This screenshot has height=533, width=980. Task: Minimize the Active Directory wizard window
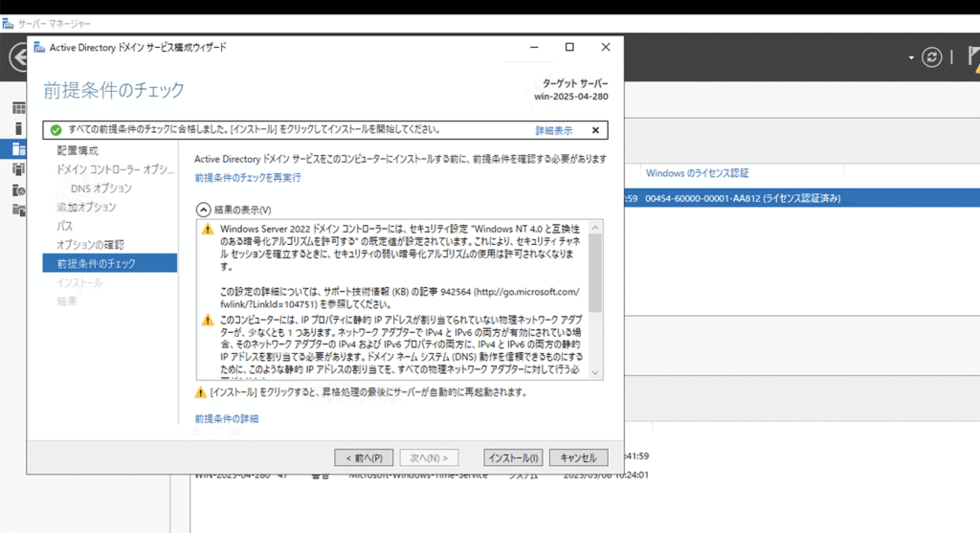pos(534,47)
